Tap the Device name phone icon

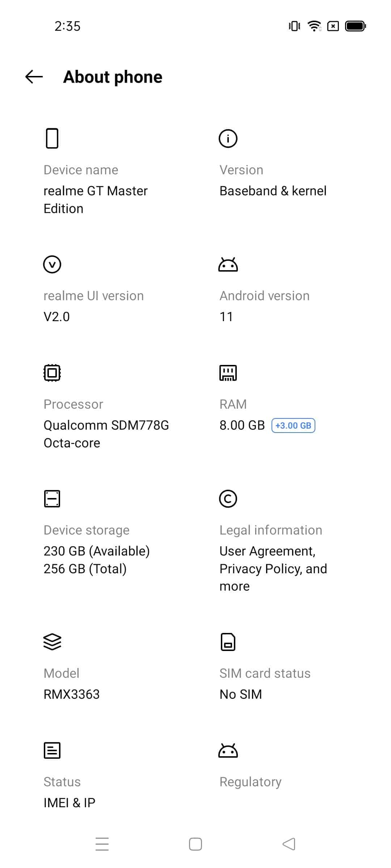click(52, 138)
